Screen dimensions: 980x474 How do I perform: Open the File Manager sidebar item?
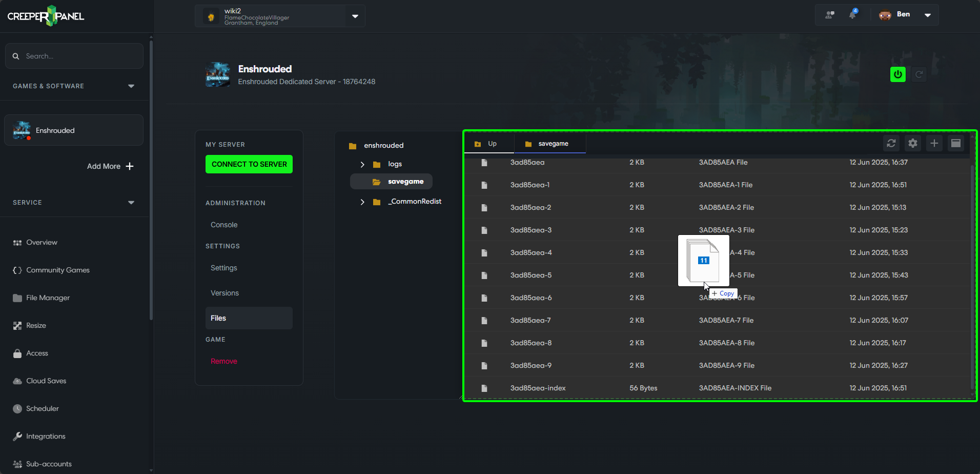click(41, 298)
